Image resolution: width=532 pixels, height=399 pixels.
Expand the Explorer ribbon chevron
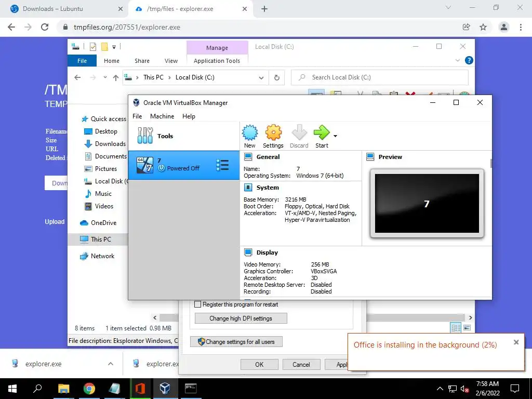tap(457, 60)
